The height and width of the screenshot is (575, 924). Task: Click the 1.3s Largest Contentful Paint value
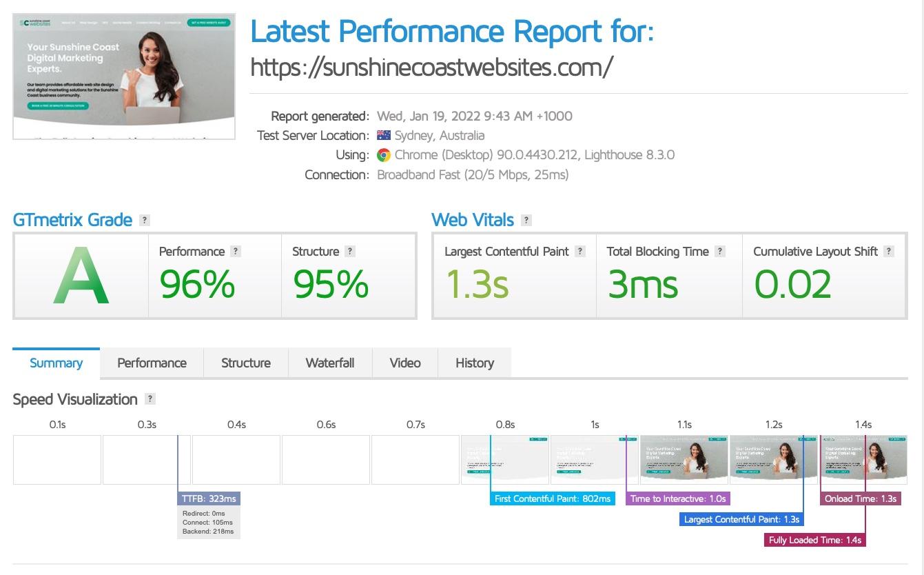point(477,284)
